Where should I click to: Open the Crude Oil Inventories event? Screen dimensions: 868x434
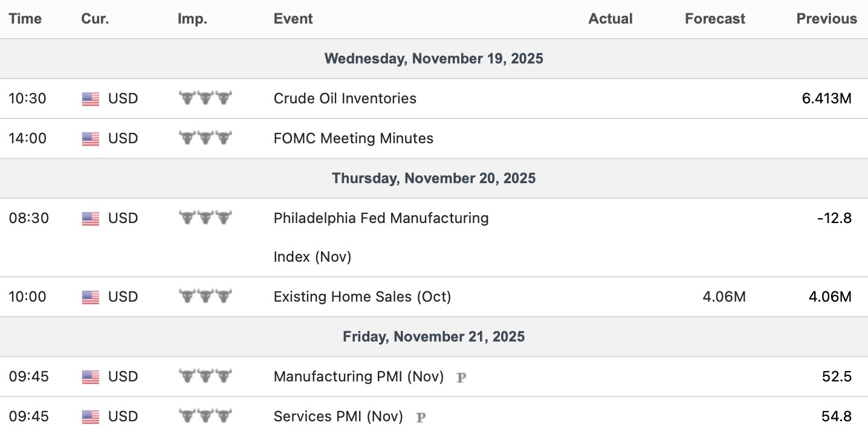point(345,99)
